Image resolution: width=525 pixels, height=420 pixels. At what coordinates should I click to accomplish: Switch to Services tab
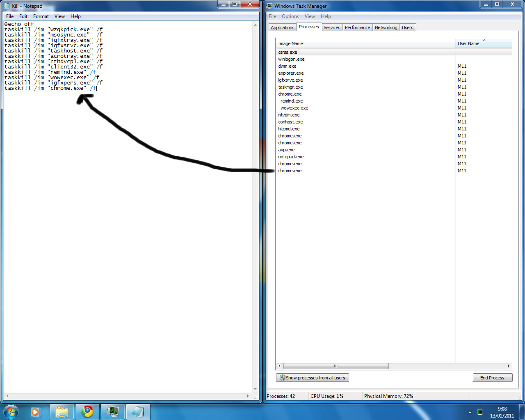point(332,27)
